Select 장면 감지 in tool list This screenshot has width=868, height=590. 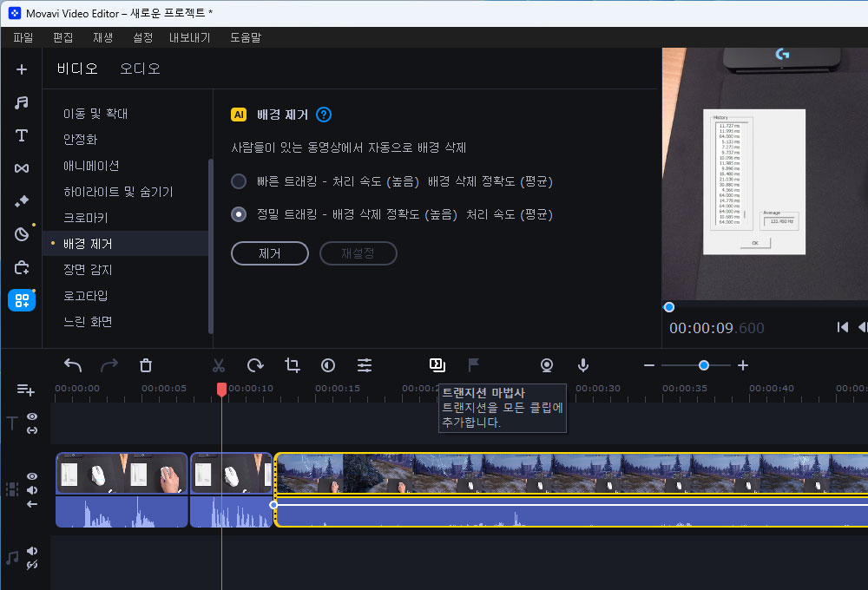(125, 270)
